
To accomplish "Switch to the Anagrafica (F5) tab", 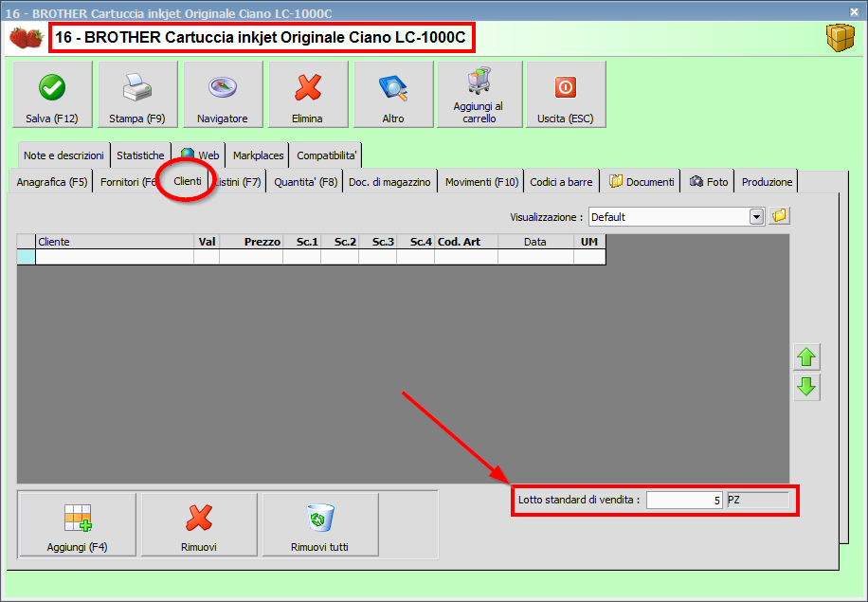I will 52,182.
